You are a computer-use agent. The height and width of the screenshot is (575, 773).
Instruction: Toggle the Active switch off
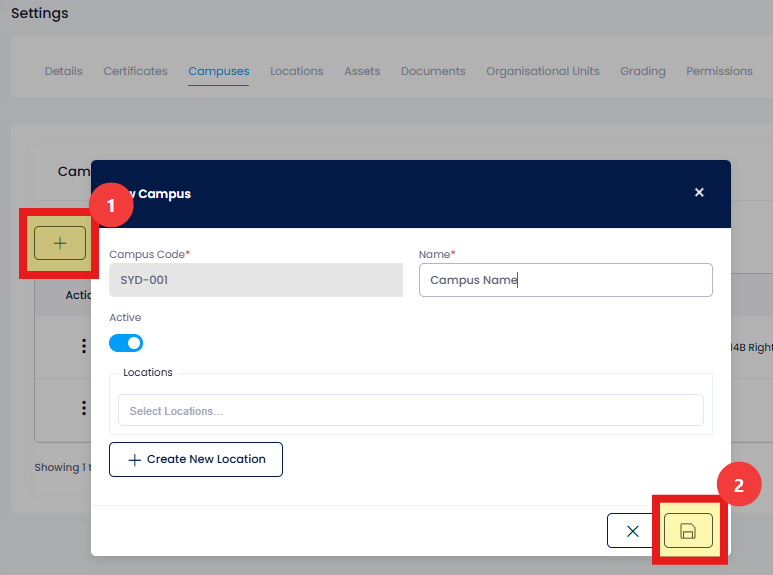point(126,343)
